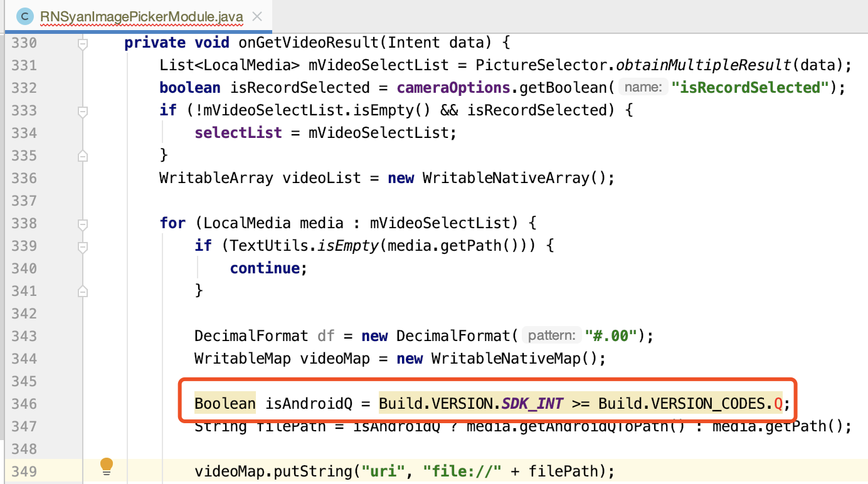Click the "#.00" string literal
This screenshot has width=868, height=484.
coord(608,335)
